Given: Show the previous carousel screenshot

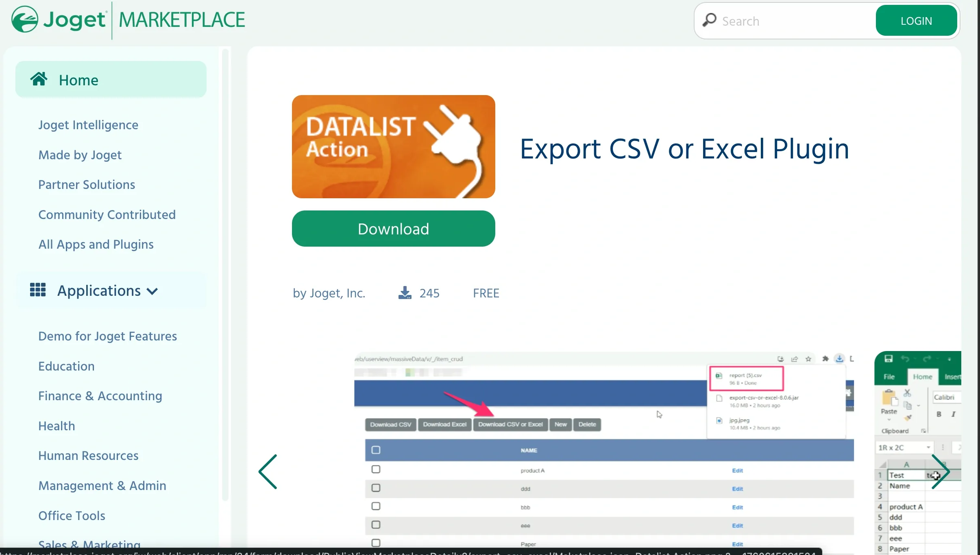Looking at the screenshot, I should click(x=268, y=471).
